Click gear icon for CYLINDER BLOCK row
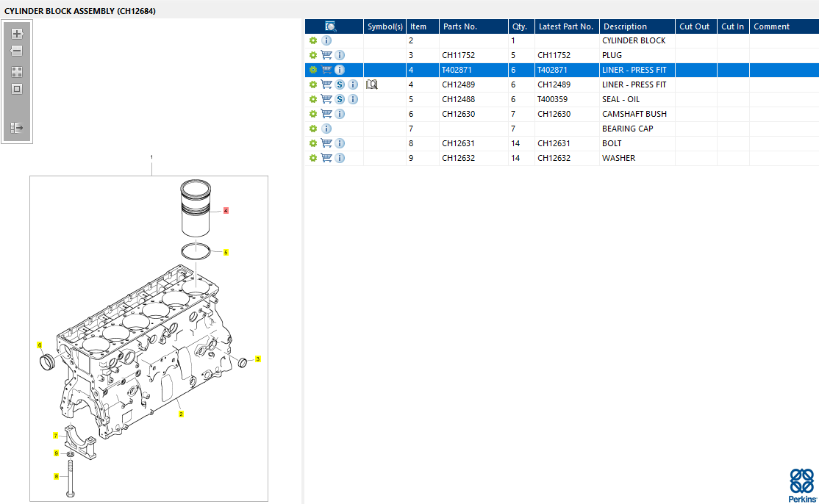This screenshot has height=504, width=819. (x=313, y=40)
